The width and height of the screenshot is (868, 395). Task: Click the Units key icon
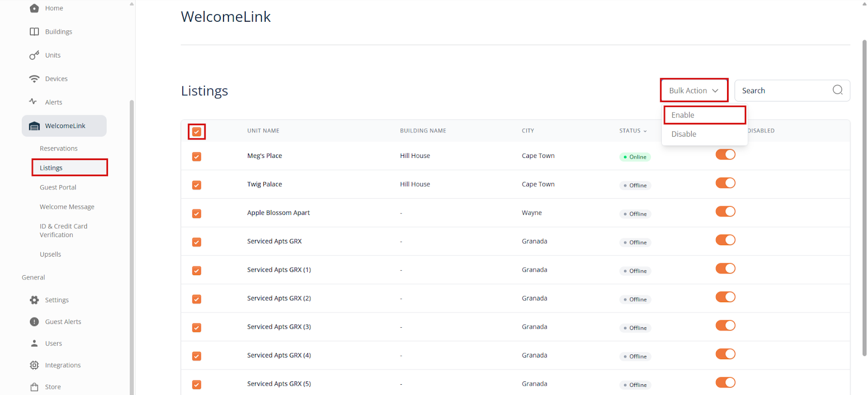(x=34, y=55)
